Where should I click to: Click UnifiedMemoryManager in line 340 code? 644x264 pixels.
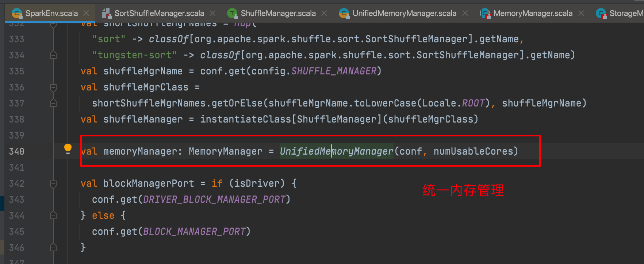pyautogui.click(x=336, y=151)
